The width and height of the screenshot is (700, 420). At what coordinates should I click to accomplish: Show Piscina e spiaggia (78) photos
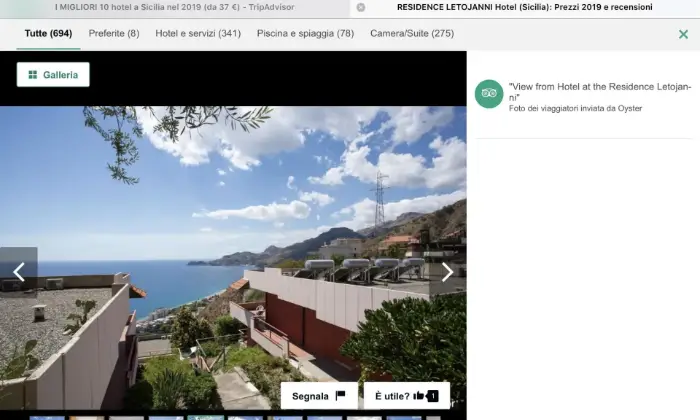pyautogui.click(x=305, y=33)
